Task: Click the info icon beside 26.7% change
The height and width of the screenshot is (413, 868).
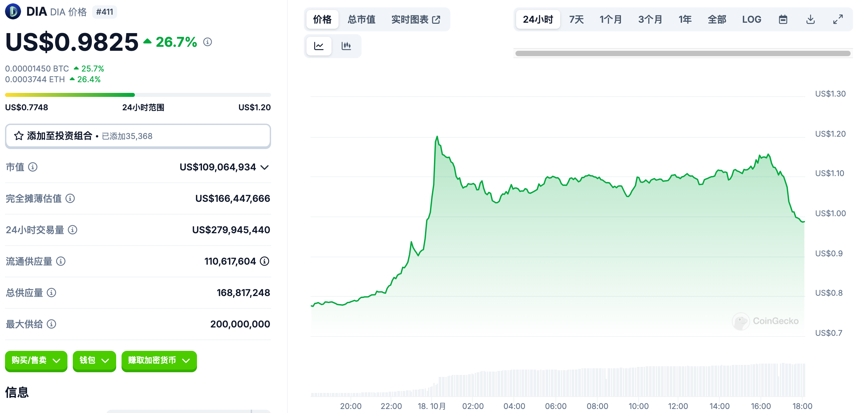Action: [x=208, y=42]
